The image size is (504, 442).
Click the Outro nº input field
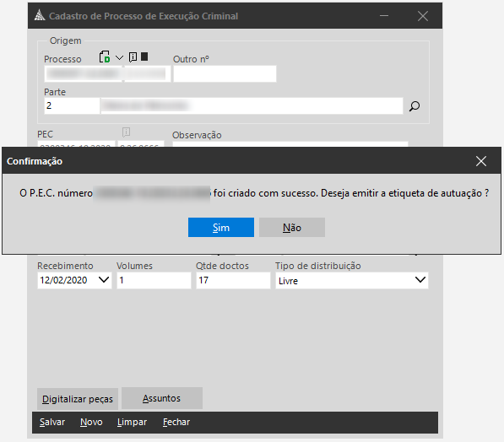tap(225, 73)
